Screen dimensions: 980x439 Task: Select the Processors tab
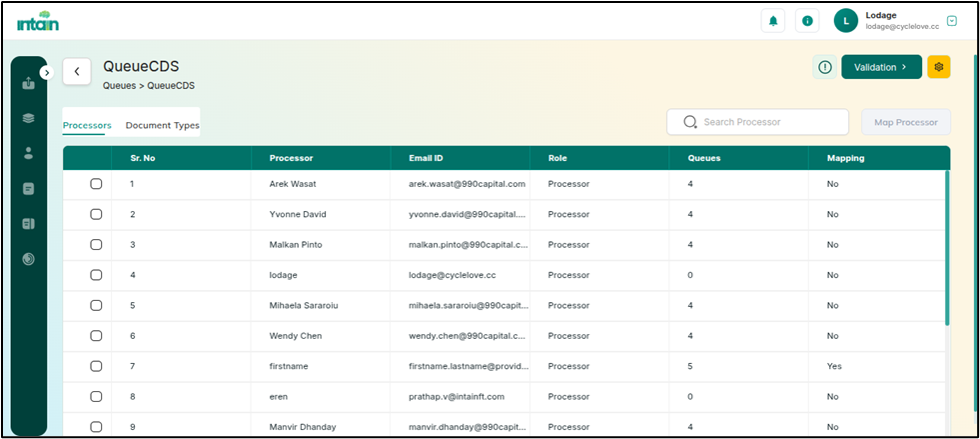click(x=87, y=126)
